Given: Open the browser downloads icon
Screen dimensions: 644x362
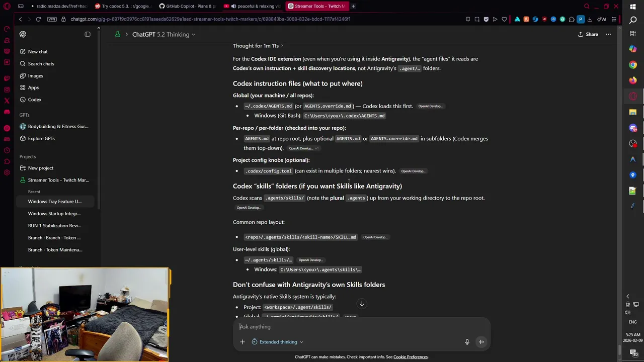Looking at the screenshot, I should click(x=590, y=19).
